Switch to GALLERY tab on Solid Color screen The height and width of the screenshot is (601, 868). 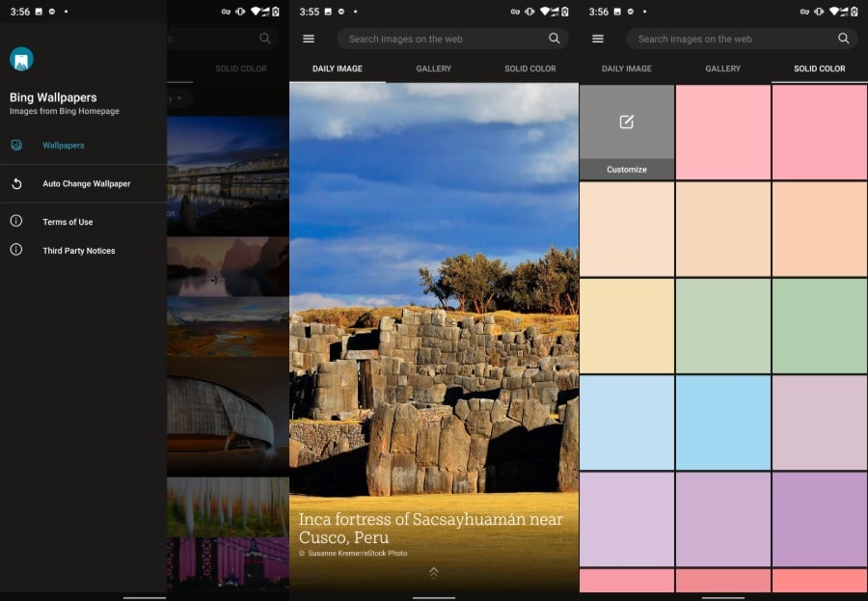click(723, 68)
